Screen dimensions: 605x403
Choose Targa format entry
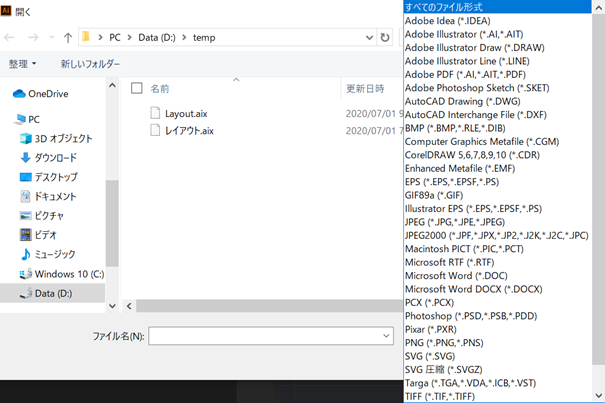(x=497, y=383)
